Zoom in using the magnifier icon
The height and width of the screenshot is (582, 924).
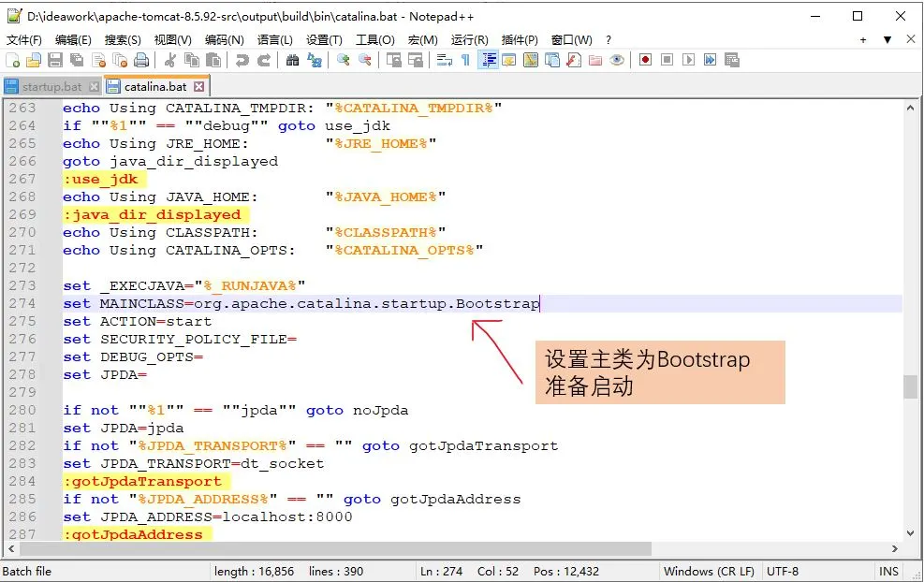[x=344, y=59]
